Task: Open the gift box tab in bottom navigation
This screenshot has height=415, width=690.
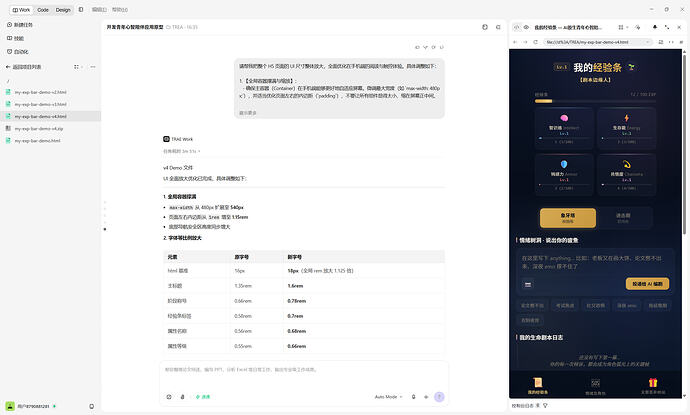Action: (653, 385)
